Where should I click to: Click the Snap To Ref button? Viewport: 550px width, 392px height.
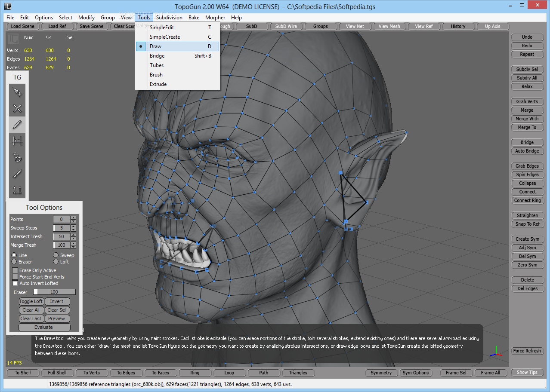click(527, 224)
